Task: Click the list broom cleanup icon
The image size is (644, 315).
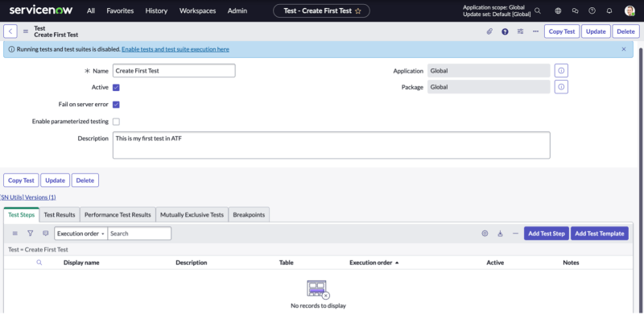Action: [x=500, y=234]
